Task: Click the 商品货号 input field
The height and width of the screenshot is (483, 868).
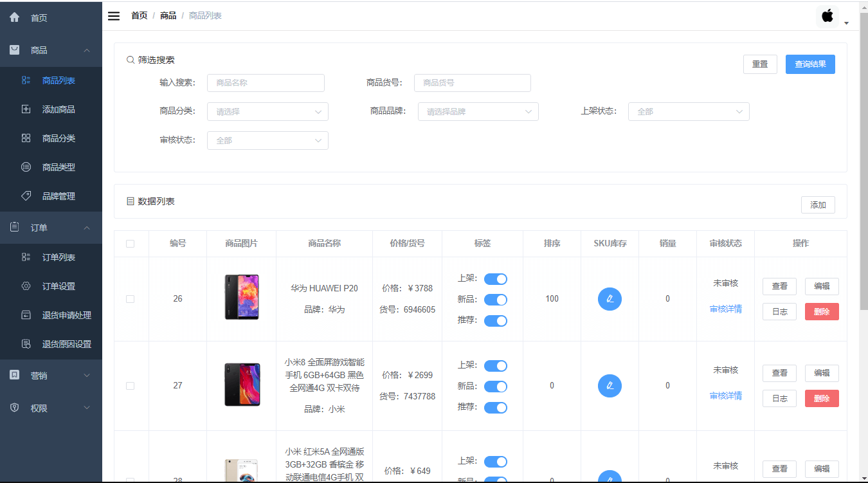Action: [473, 82]
